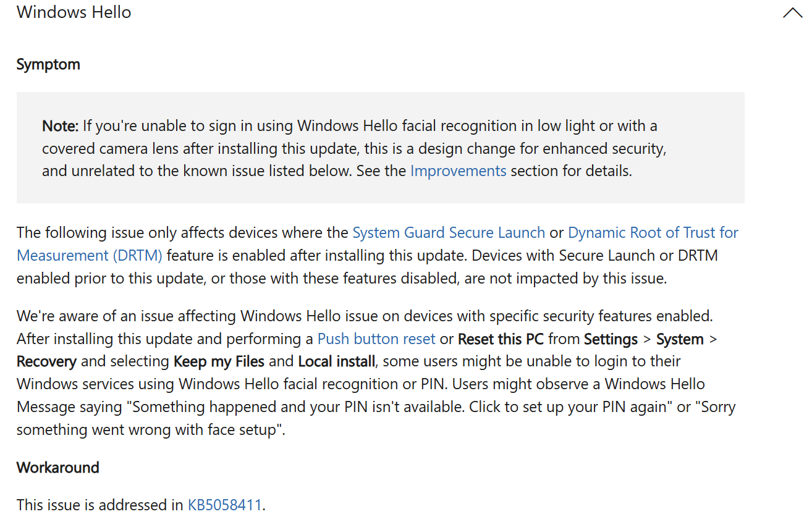Open the Improvements link in the note
The height and width of the screenshot is (522, 812).
[x=458, y=171]
